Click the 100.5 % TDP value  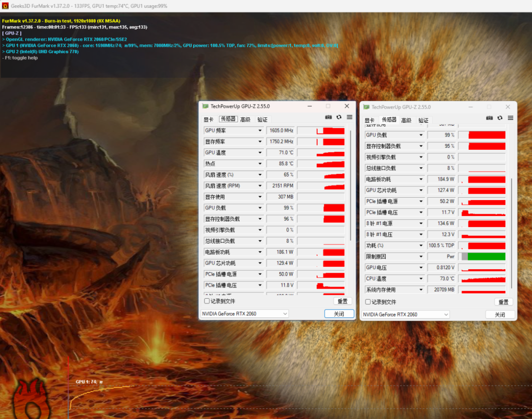coord(441,245)
